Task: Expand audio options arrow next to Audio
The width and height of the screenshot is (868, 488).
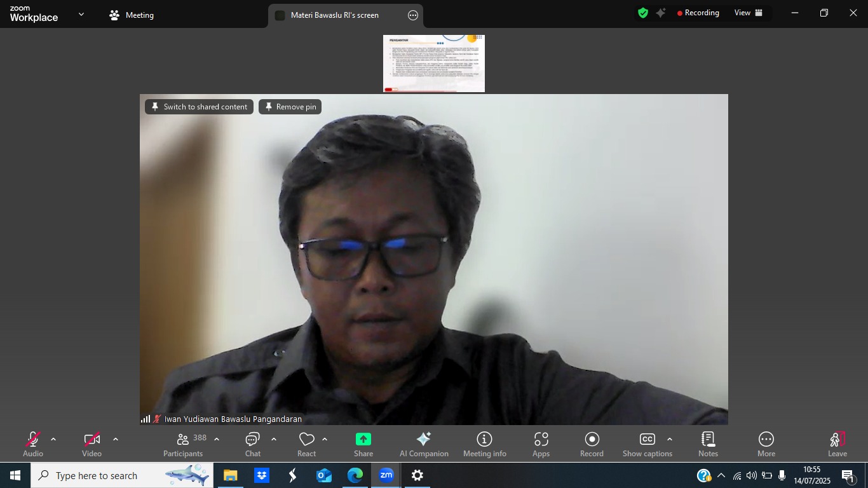Action: tap(53, 439)
